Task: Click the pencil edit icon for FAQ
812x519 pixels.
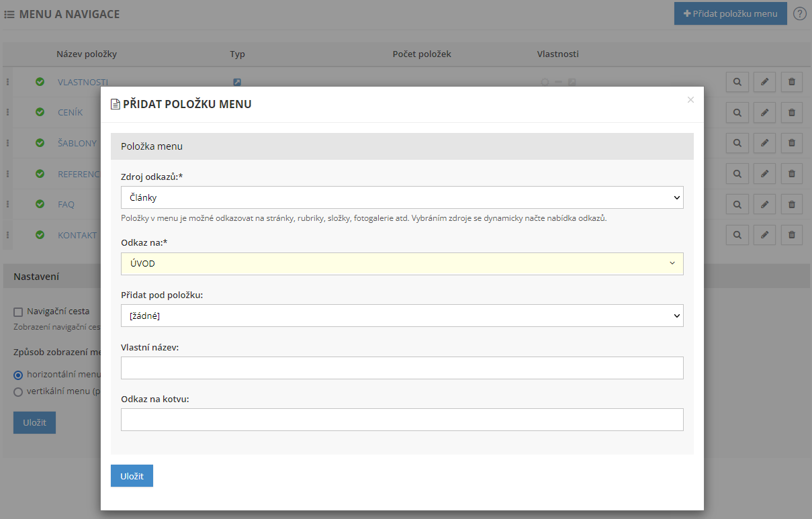Action: (764, 204)
